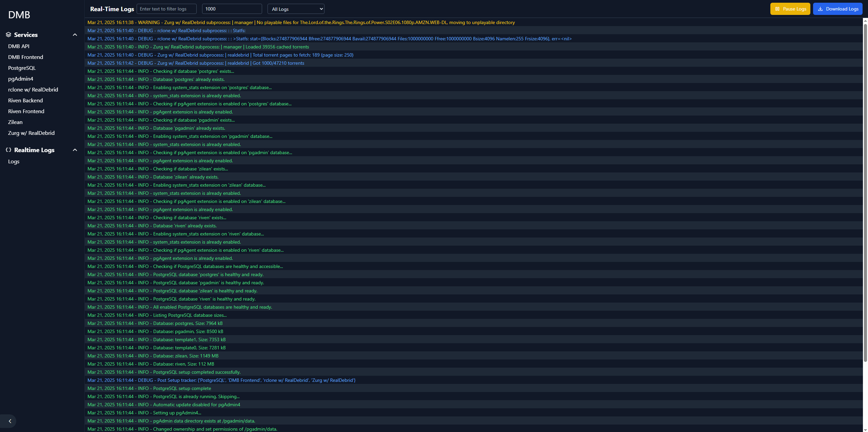Select pgAdmin4 in sidebar
868x432 pixels.
[21, 79]
